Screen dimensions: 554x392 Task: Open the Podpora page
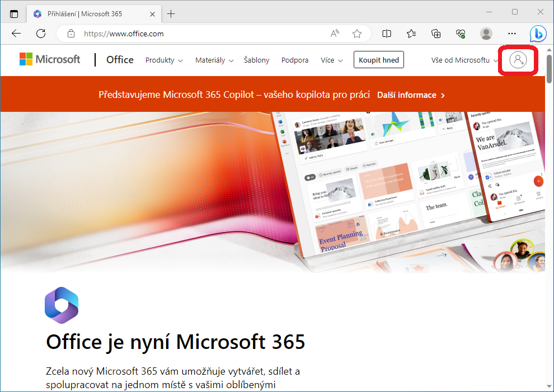[295, 60]
